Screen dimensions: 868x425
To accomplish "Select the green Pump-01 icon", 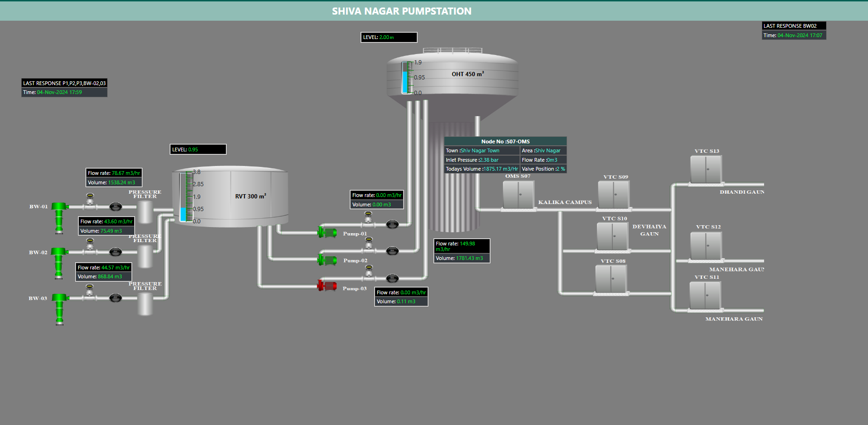I will 328,232.
